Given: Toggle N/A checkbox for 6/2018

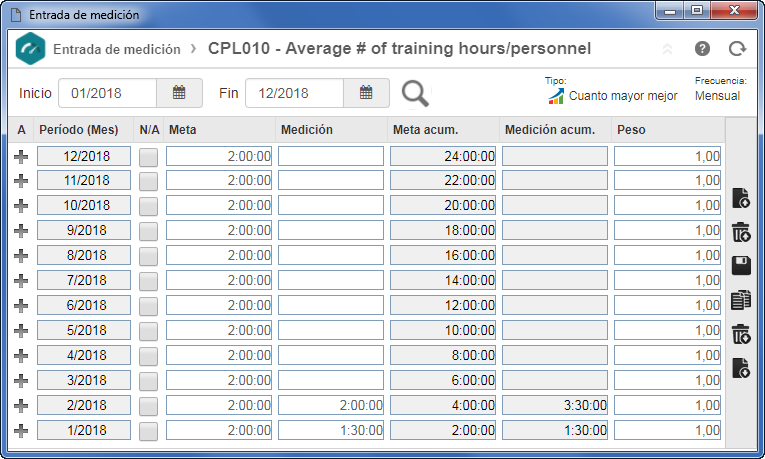Looking at the screenshot, I should pos(148,306).
